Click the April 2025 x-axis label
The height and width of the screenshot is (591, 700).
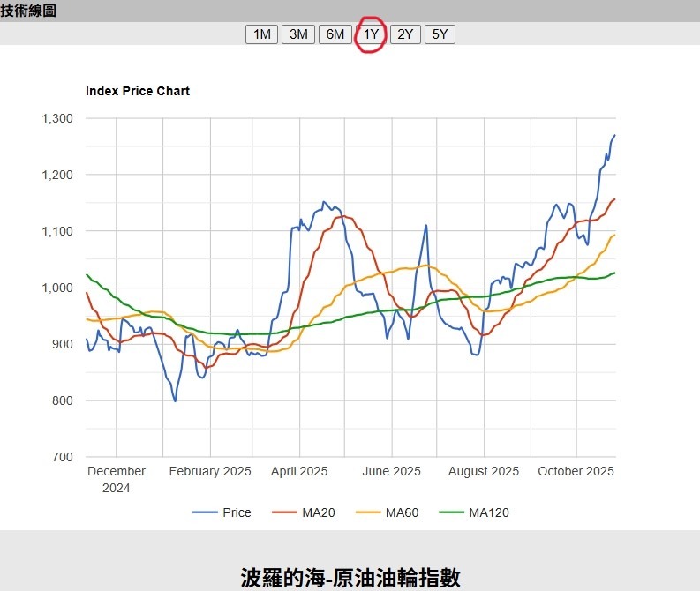(x=299, y=471)
